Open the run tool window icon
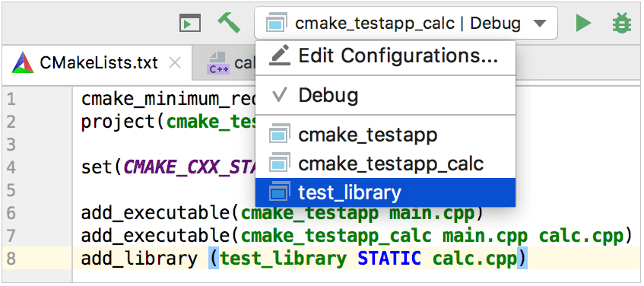 click(x=190, y=23)
